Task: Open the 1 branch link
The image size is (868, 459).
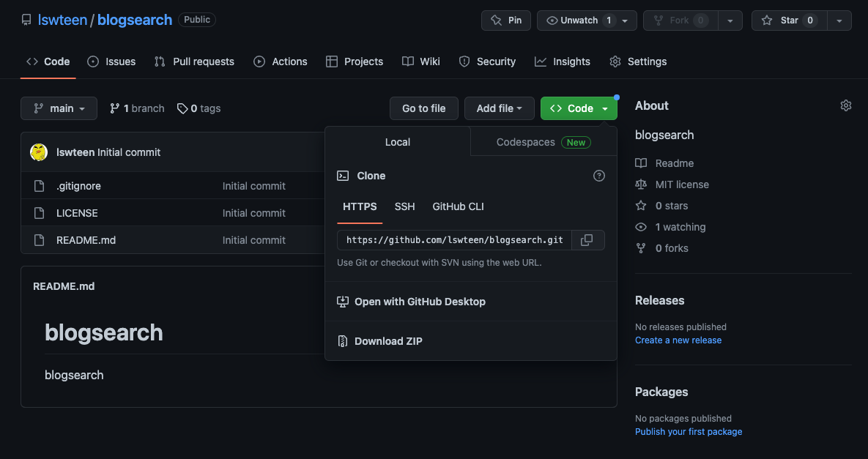Action: click(x=137, y=108)
